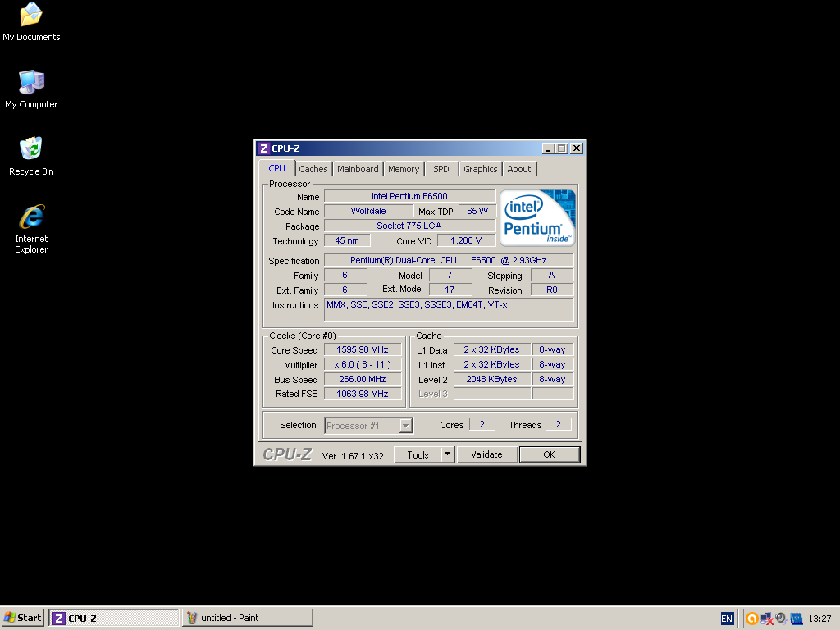The width and height of the screenshot is (840, 630).
Task: Click the Level 2 8-way associativity field
Action: (552, 379)
